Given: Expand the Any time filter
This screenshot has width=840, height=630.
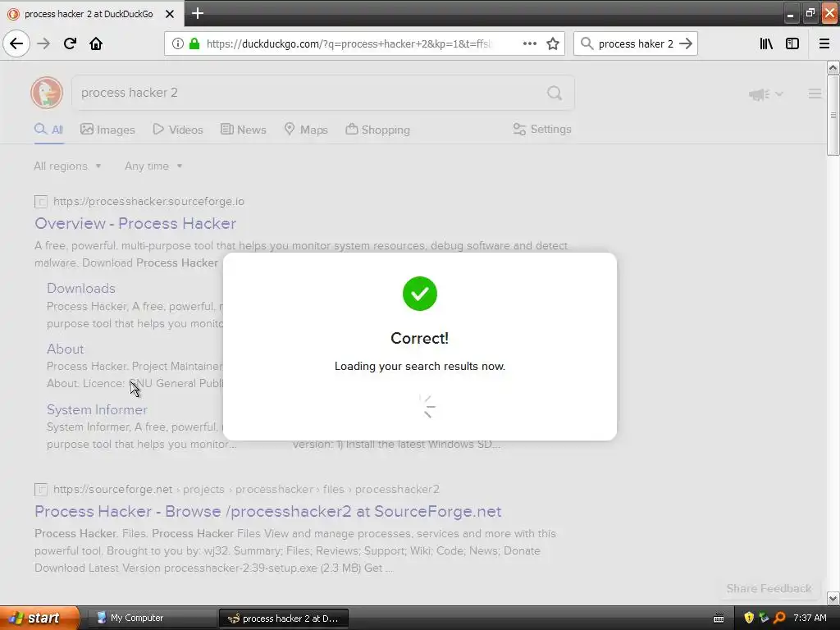Looking at the screenshot, I should pos(153,166).
